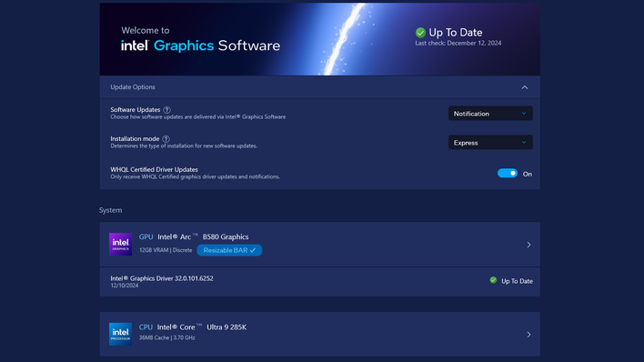Click the Intel Core CPU logo icon
Viewport: 644px width, 362px height.
pyautogui.click(x=120, y=334)
